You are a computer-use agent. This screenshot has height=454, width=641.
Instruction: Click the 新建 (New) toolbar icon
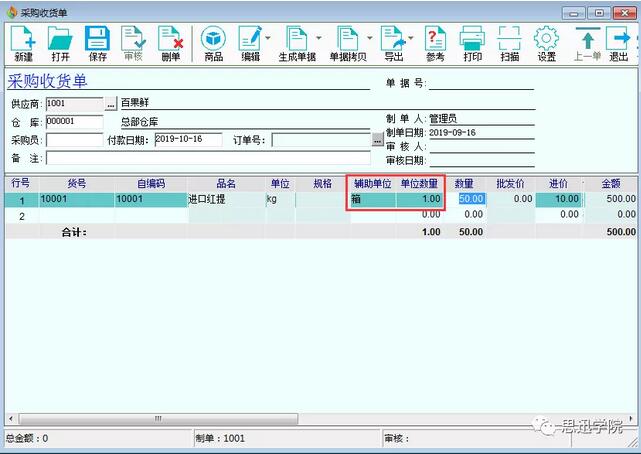click(23, 44)
